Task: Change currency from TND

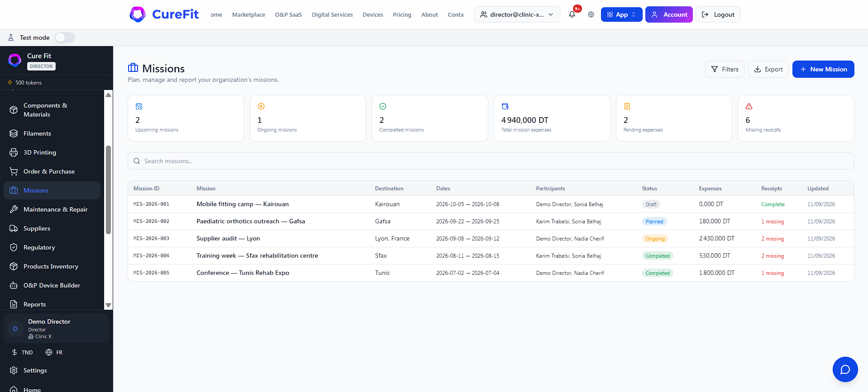Action: pos(22,352)
